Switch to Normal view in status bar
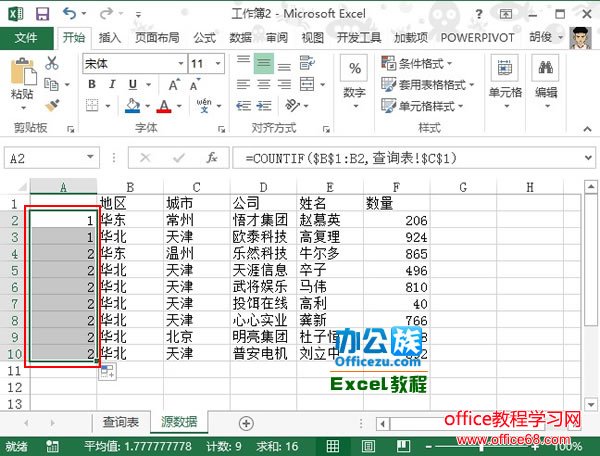 [333, 446]
